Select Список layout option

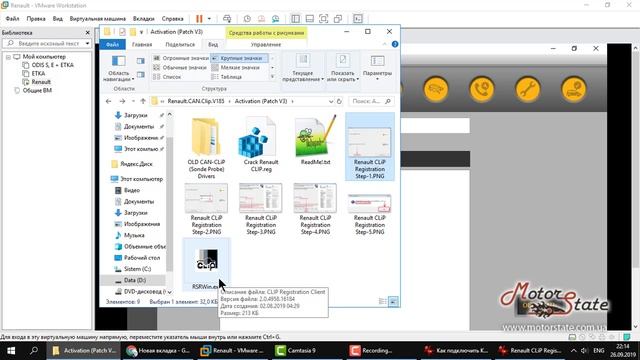pyautogui.click(x=167, y=77)
